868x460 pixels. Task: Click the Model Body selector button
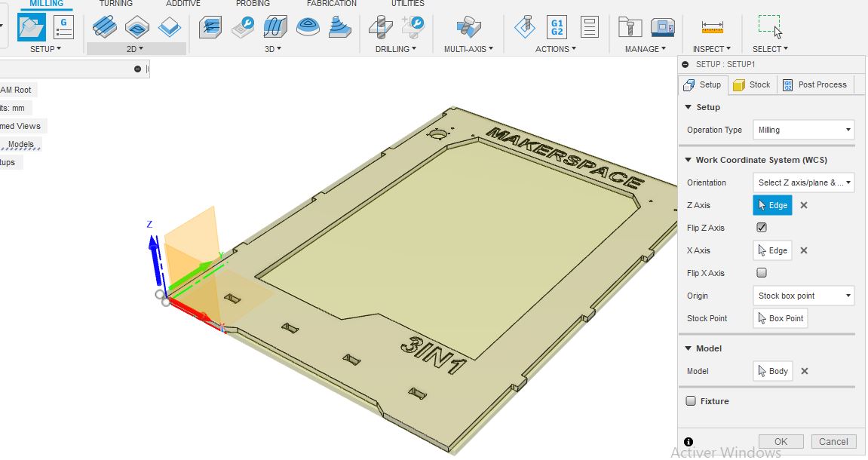[x=773, y=372]
